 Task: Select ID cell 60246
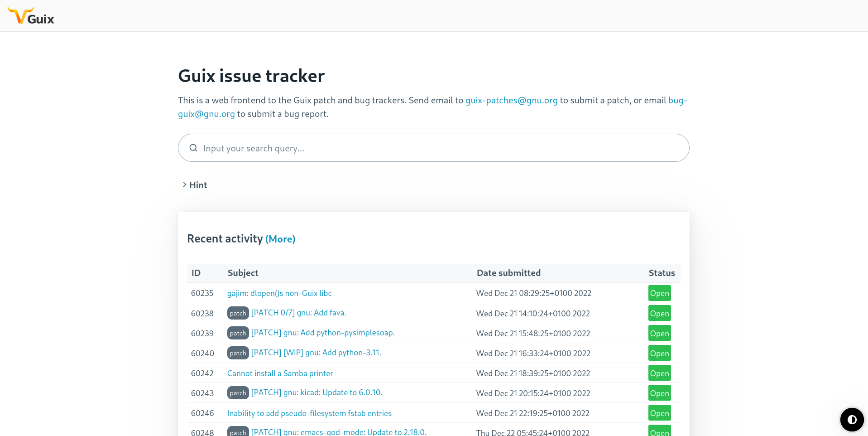point(202,413)
